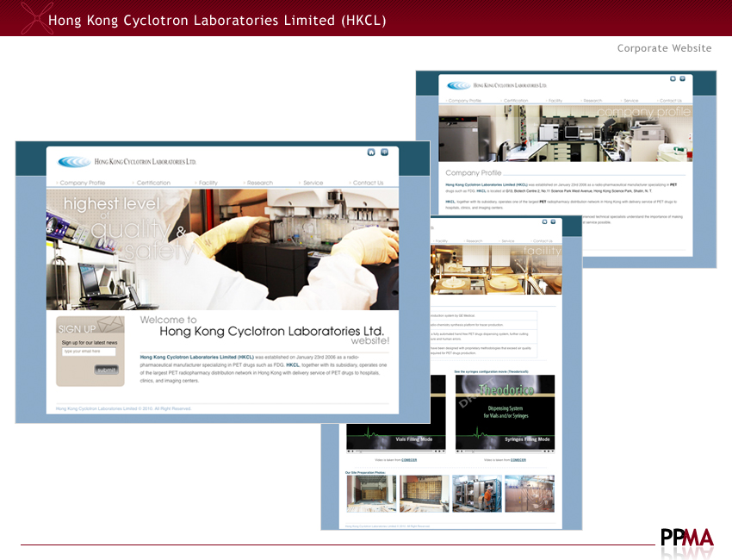Click the mail icon on the welcome page
The width and height of the screenshot is (732, 560).
point(384,152)
